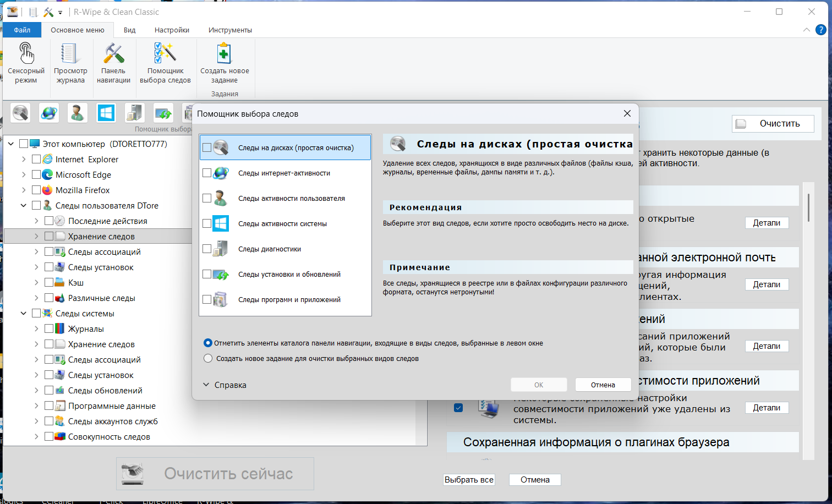Click the internet activity globe toolbar icon
832x504 pixels.
click(49, 113)
